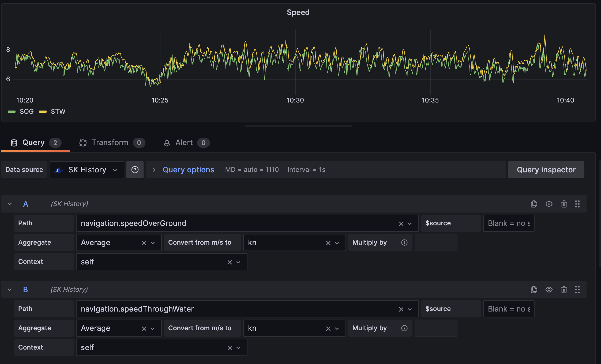Open unit conversion dropdown in query A
Viewport: 601px width, 364px height.
tap(337, 243)
